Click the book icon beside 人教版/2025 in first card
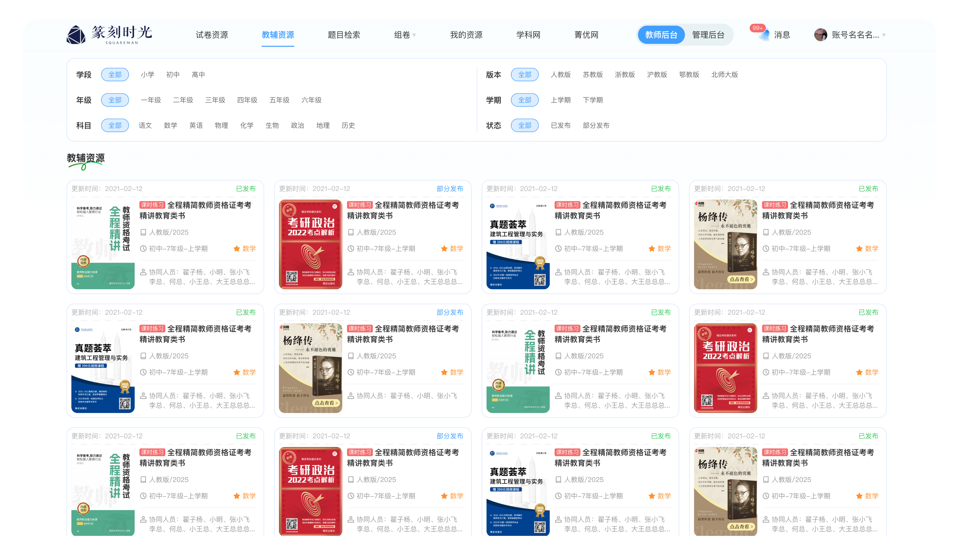This screenshot has width=958, height=560. point(143,232)
